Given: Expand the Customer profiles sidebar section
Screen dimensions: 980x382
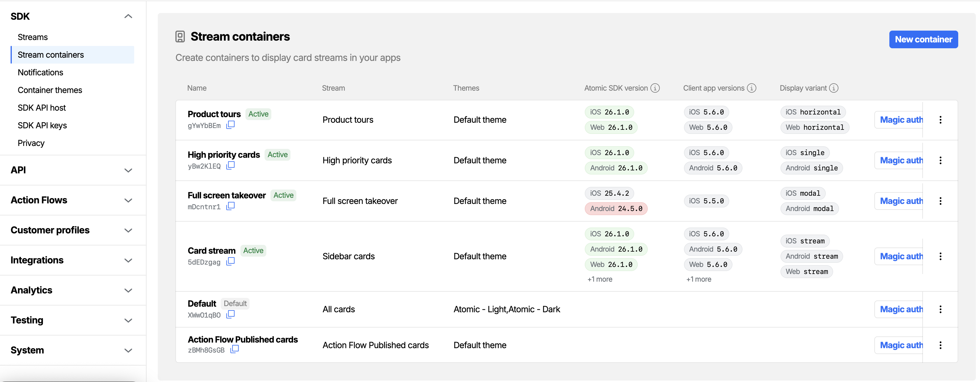Looking at the screenshot, I should (x=128, y=230).
